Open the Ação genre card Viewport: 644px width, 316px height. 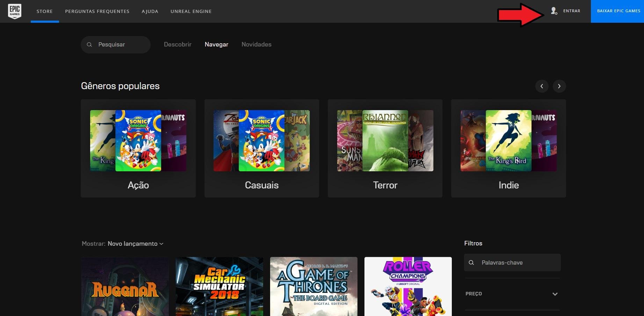click(x=138, y=148)
